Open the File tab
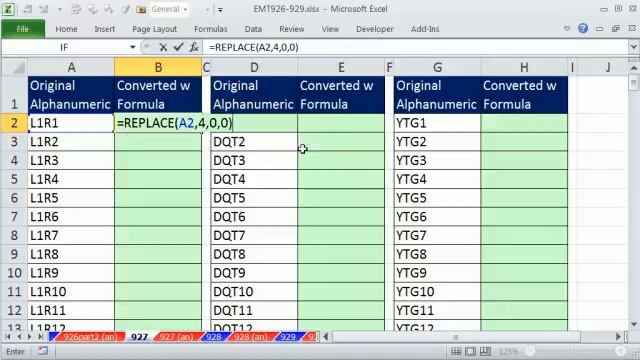 coord(23,29)
